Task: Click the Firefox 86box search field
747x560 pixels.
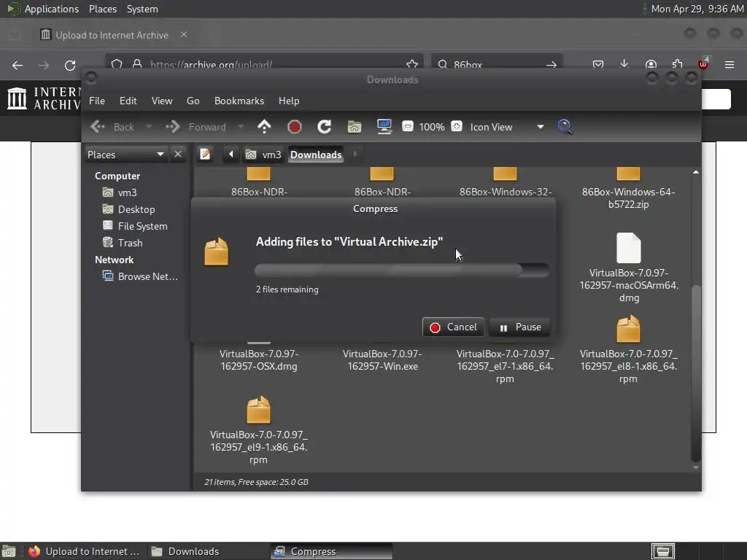Action: pyautogui.click(x=495, y=65)
